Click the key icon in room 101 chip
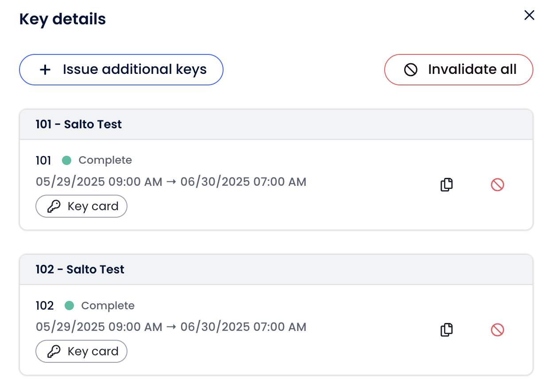 (54, 207)
